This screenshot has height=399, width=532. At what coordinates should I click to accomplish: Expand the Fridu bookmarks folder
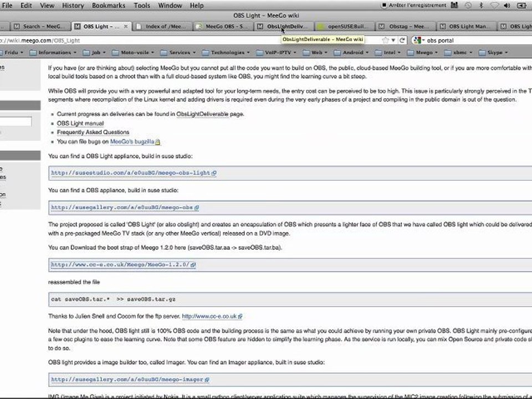click(12, 53)
